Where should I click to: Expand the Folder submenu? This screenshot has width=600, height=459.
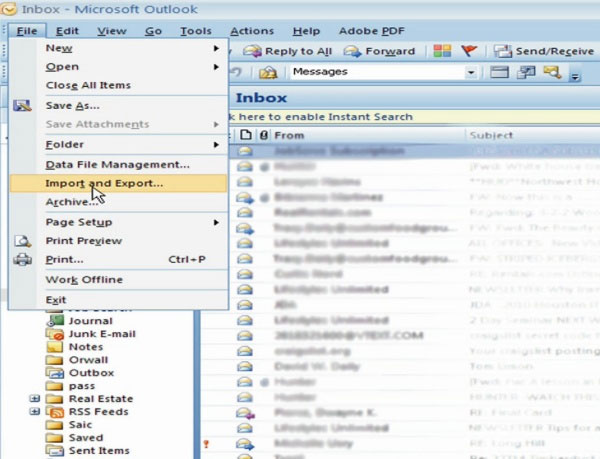click(119, 145)
